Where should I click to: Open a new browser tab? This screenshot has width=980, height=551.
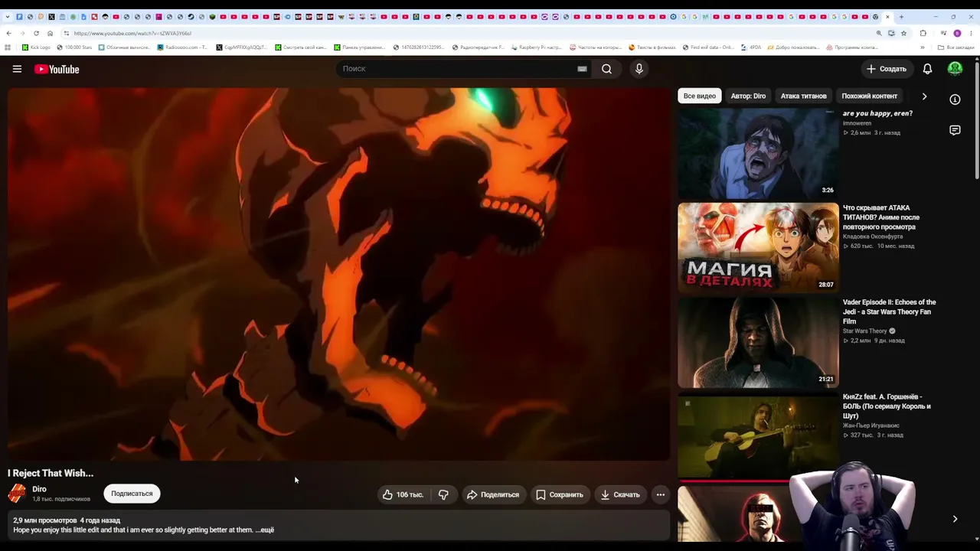coord(901,17)
